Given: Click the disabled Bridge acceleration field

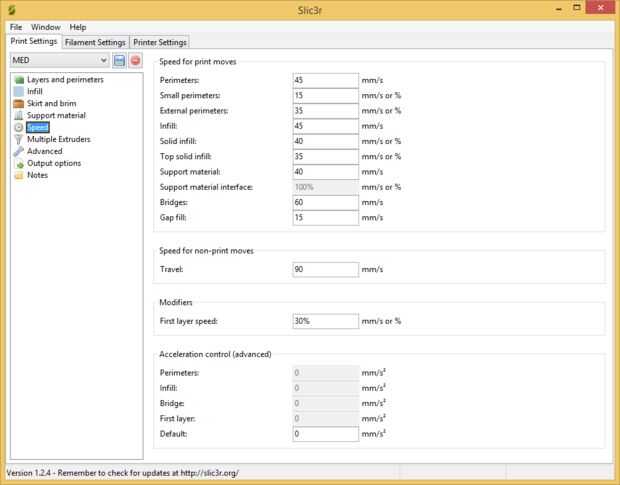Looking at the screenshot, I should 326,404.
